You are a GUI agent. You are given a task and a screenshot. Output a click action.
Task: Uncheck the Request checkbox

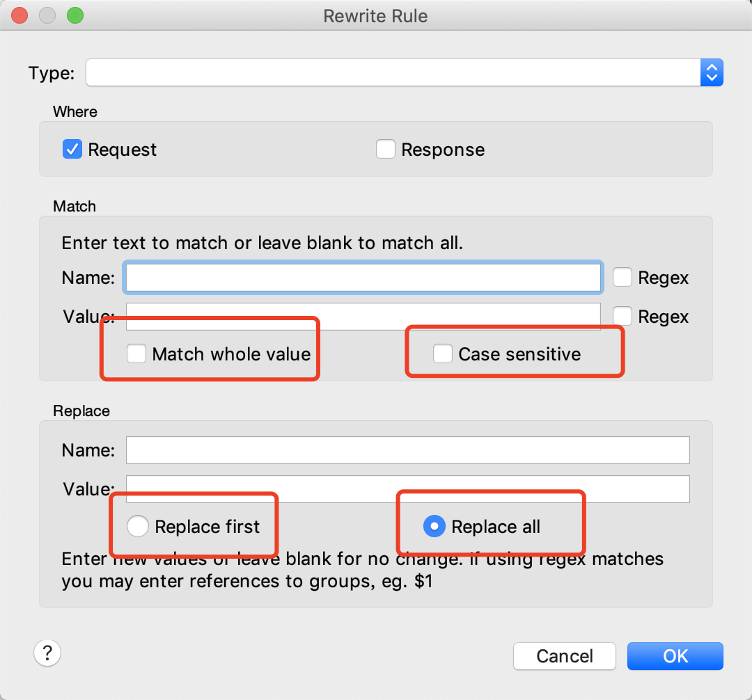[72, 150]
